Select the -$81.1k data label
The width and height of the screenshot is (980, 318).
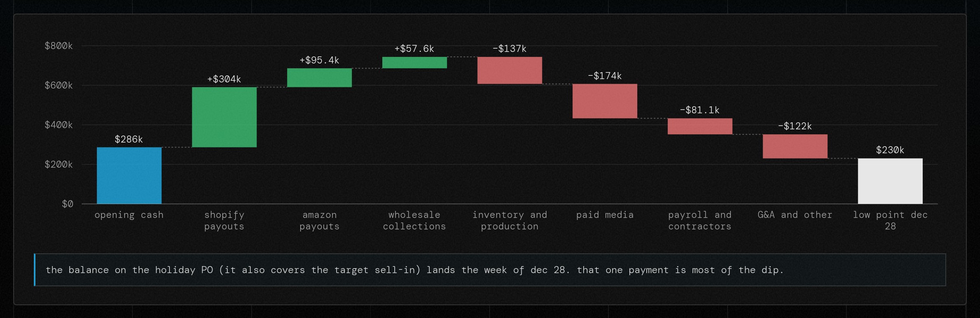coord(700,110)
